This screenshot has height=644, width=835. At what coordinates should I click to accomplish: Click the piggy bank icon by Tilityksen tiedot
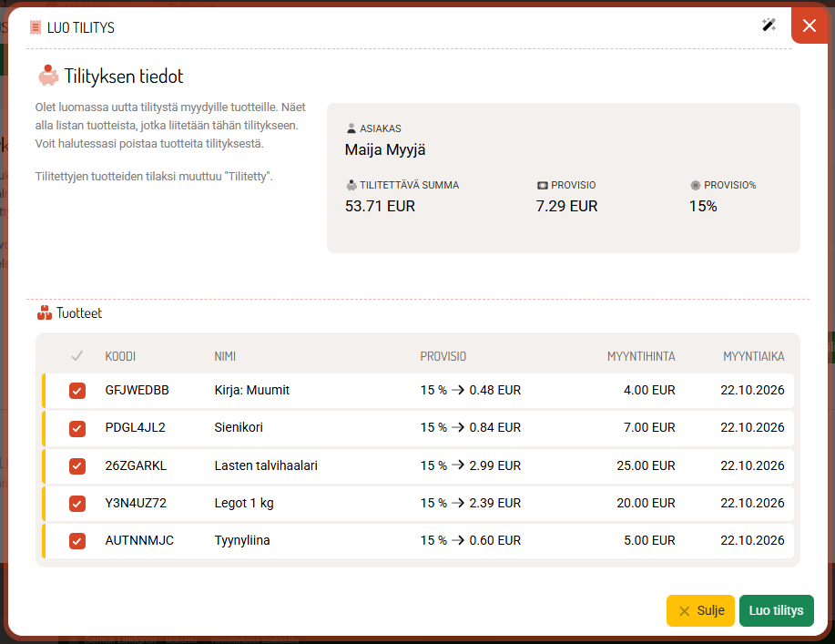(48, 76)
